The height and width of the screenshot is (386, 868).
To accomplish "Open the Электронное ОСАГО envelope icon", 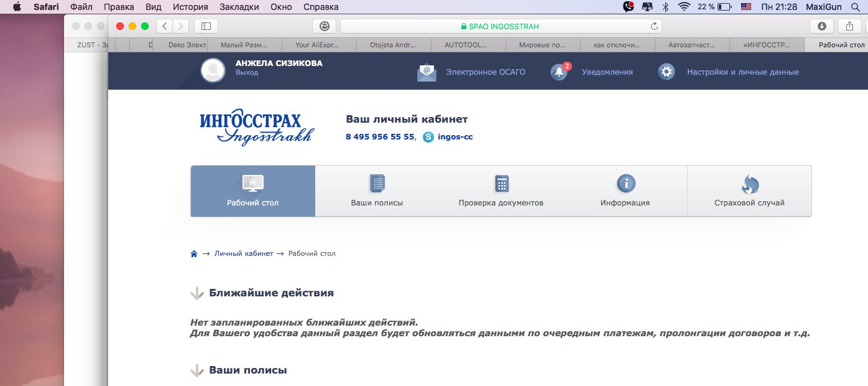I will [x=427, y=72].
